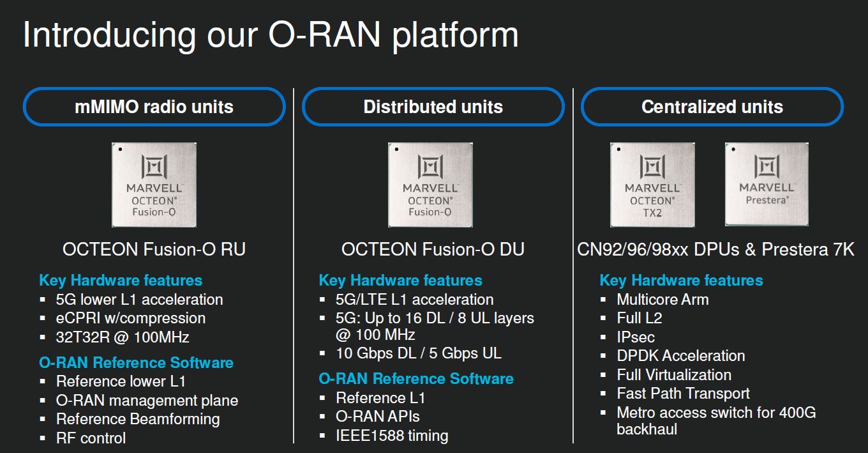This screenshot has height=453, width=868.
Task: Click O-RAN Reference Software heading in Distributed column
Action: tap(416, 379)
